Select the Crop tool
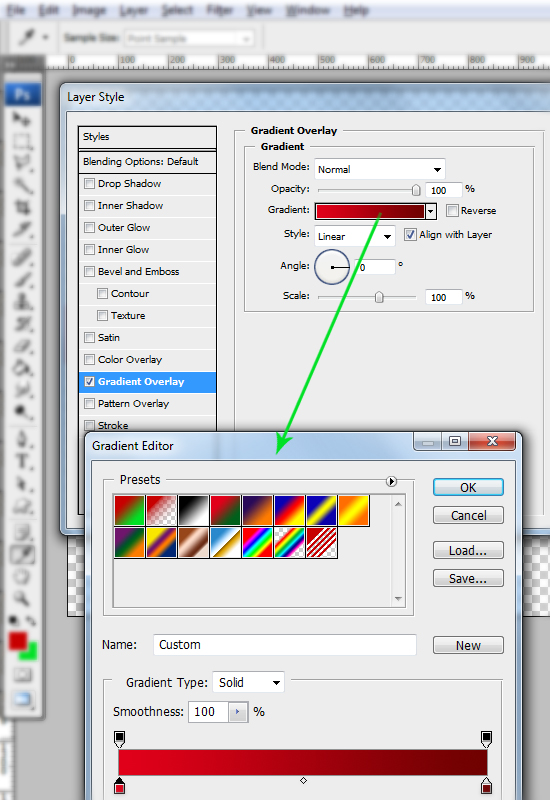 tap(21, 207)
